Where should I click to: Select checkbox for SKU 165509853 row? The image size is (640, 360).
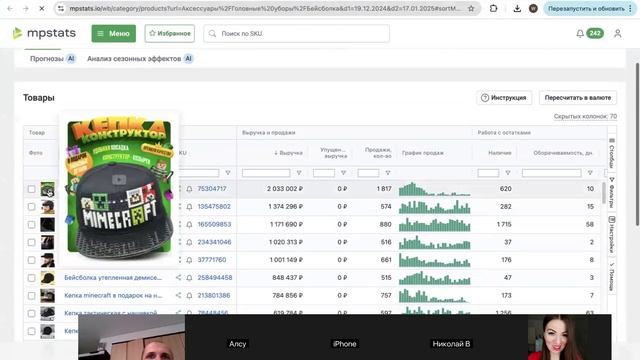[31, 224]
